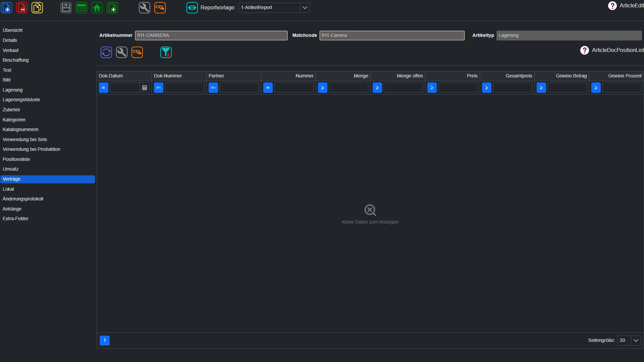Click the Matchcode field
Screen dimensions: 644x362
tap(392, 35)
